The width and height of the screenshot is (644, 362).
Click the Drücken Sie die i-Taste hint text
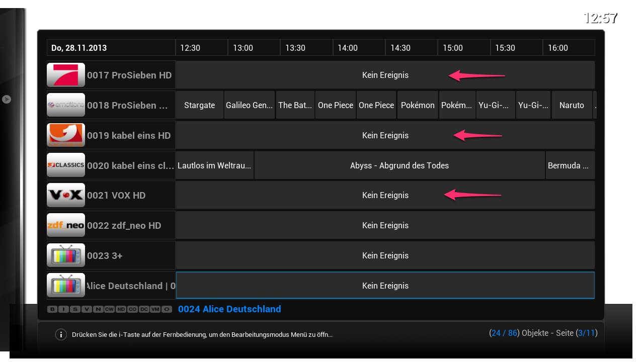coord(202,334)
